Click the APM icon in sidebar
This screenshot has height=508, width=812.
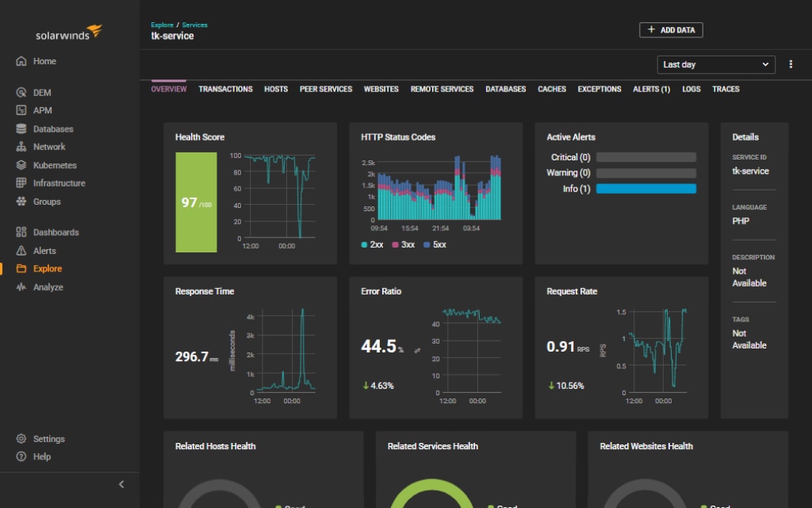(21, 110)
